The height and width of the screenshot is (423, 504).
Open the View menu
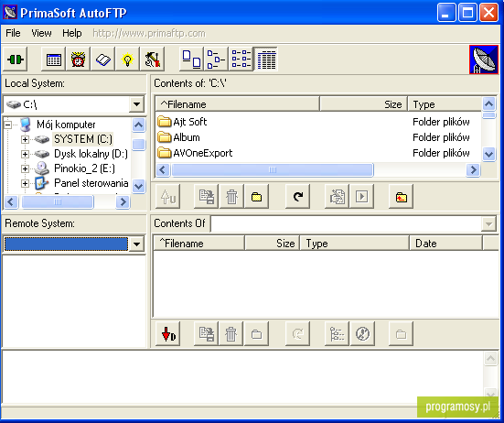(41, 33)
